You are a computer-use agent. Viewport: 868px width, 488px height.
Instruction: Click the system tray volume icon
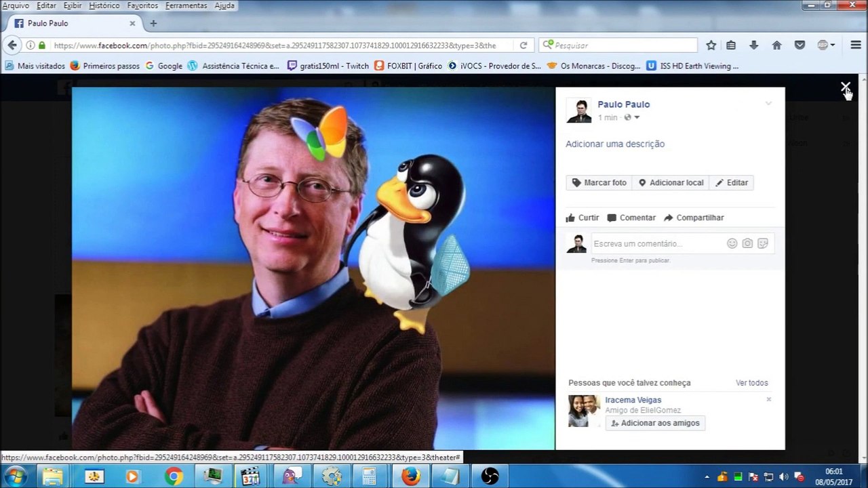tap(784, 476)
